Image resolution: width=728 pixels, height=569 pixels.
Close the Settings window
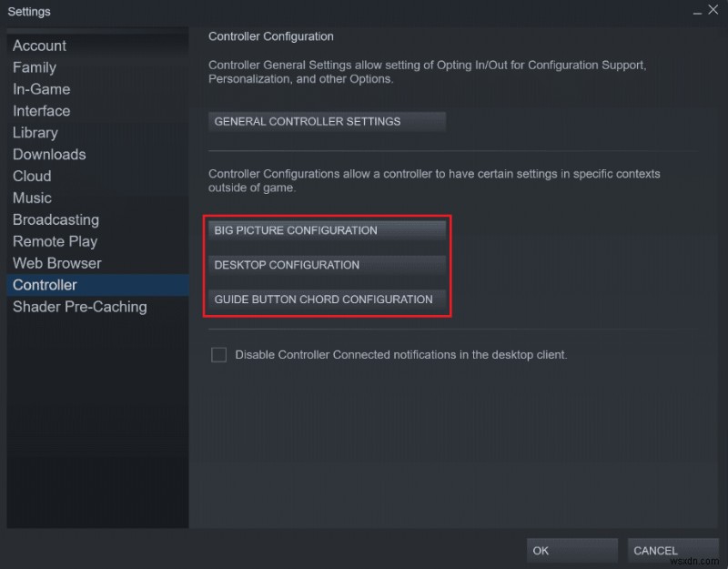713,10
